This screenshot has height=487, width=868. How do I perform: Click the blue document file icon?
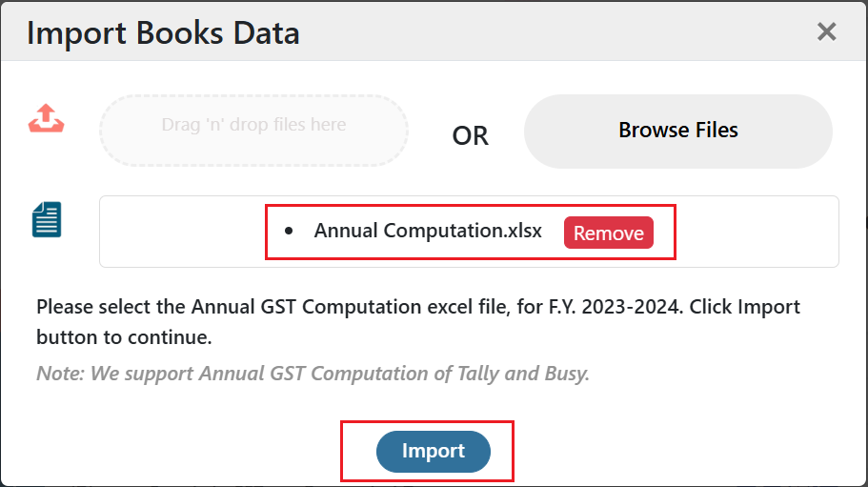47,219
